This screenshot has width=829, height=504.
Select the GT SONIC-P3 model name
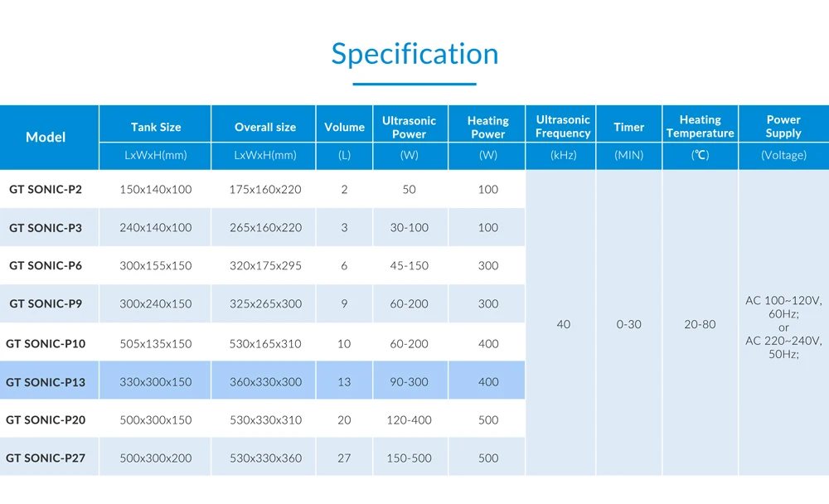click(x=46, y=227)
